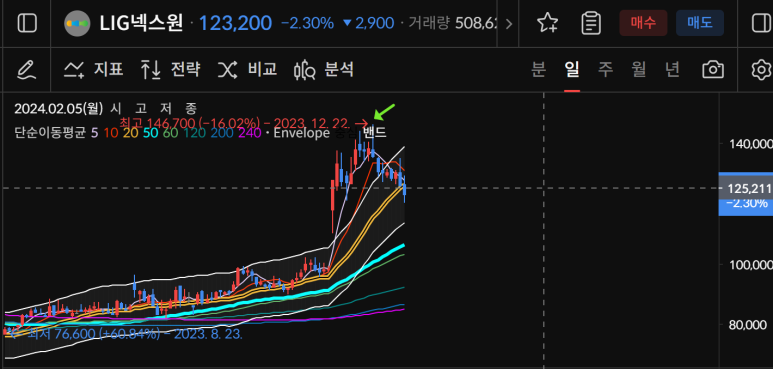Select the 60-day moving average legend
This screenshot has height=369, width=773.
[x=170, y=133]
